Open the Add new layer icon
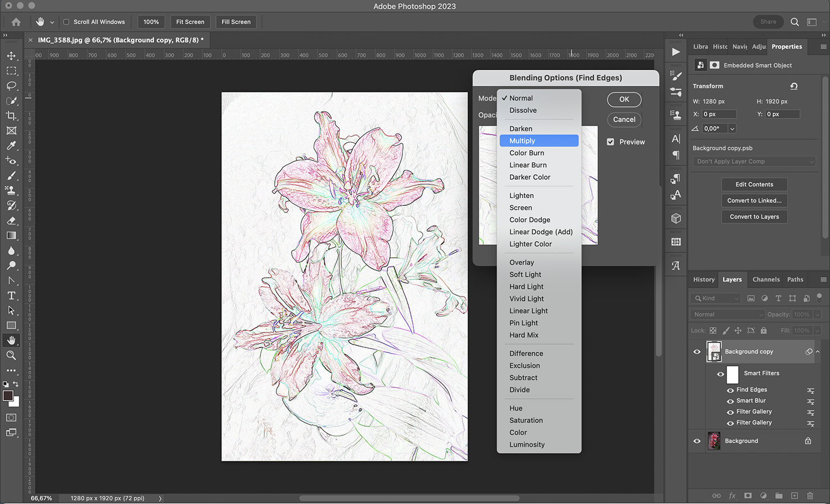Screen dimensions: 830x504 click(x=794, y=496)
